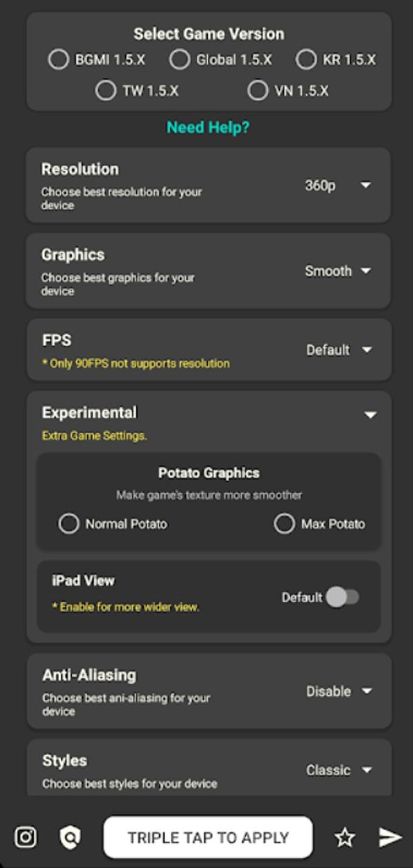Tap the star rate icon

pyautogui.click(x=345, y=838)
